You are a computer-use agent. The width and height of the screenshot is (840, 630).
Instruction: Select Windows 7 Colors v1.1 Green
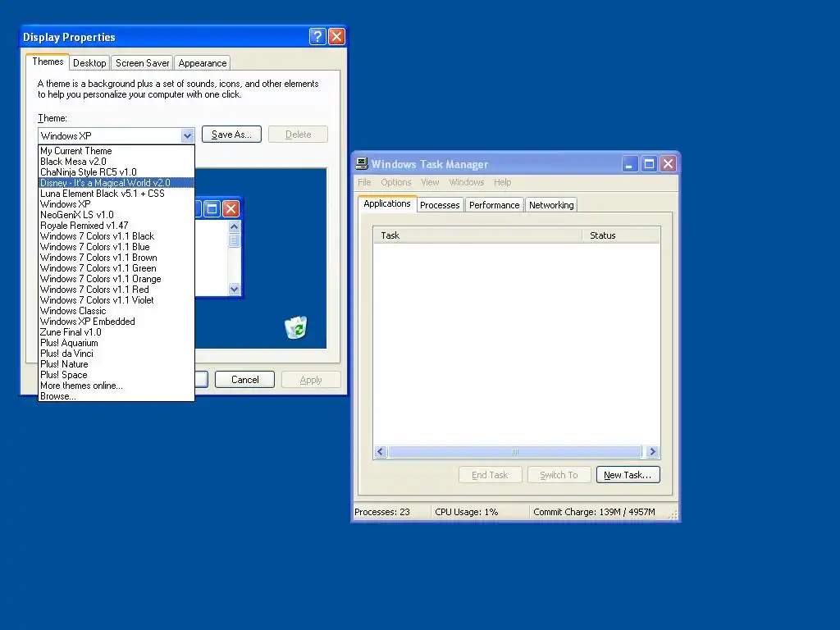coord(116,268)
